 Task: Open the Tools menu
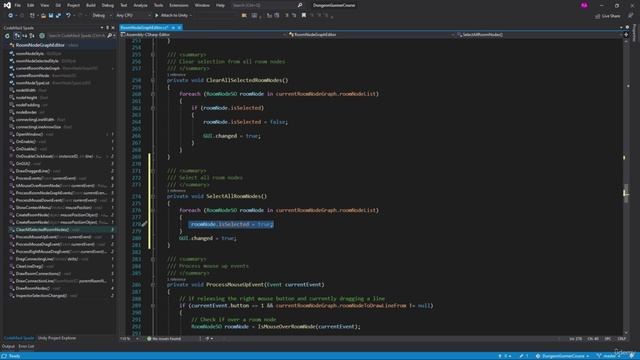click(x=158, y=5)
